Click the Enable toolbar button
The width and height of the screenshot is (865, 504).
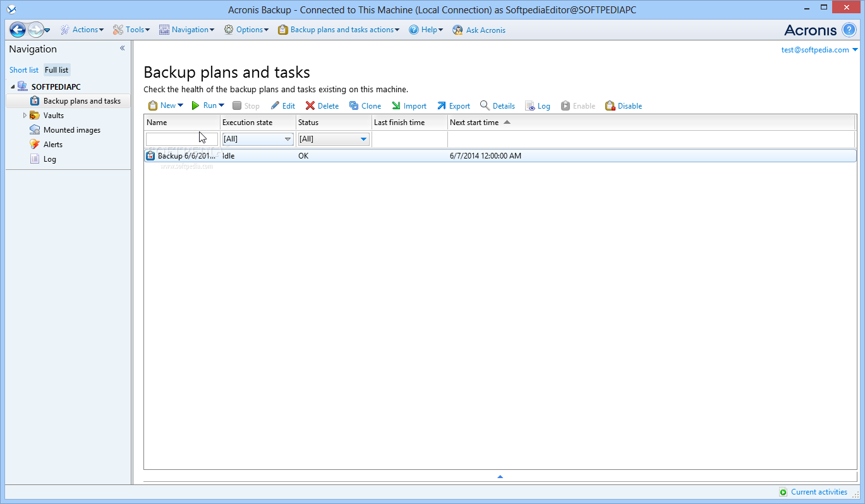point(578,106)
